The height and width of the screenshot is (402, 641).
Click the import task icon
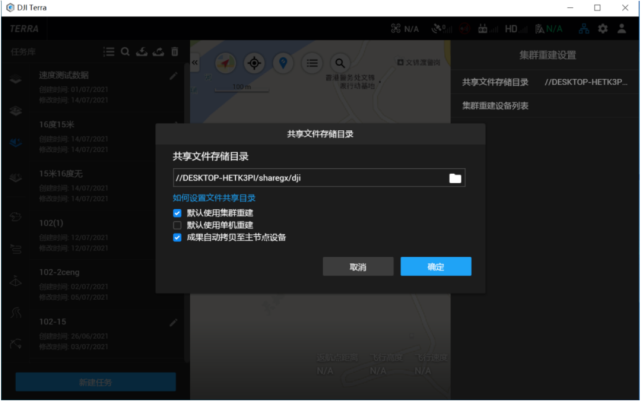[x=142, y=51]
